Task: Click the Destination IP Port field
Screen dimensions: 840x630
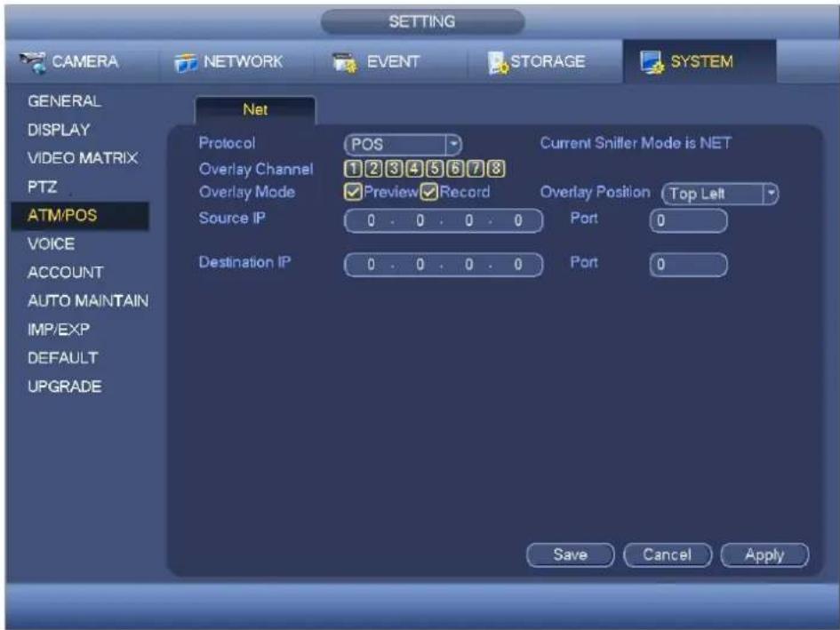Action: coord(688,265)
